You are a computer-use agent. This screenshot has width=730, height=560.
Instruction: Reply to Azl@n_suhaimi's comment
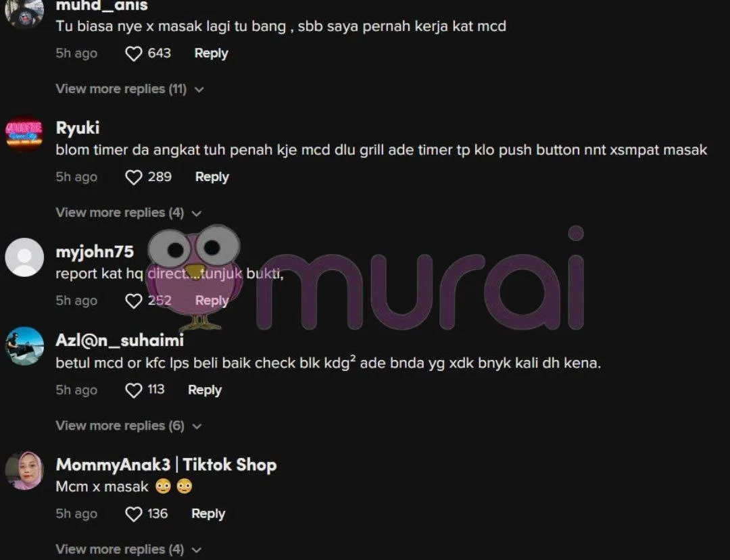coord(204,390)
